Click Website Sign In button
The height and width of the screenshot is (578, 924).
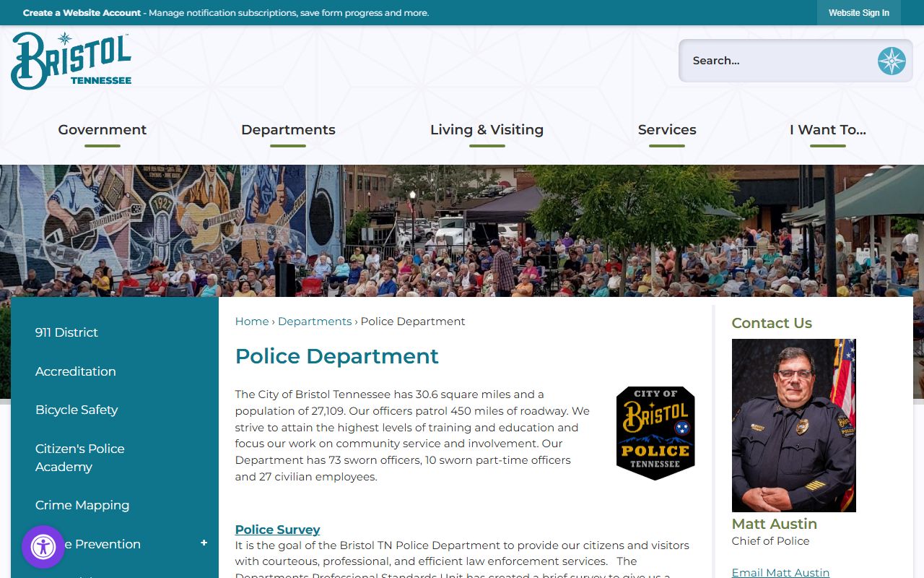pyautogui.click(x=859, y=13)
